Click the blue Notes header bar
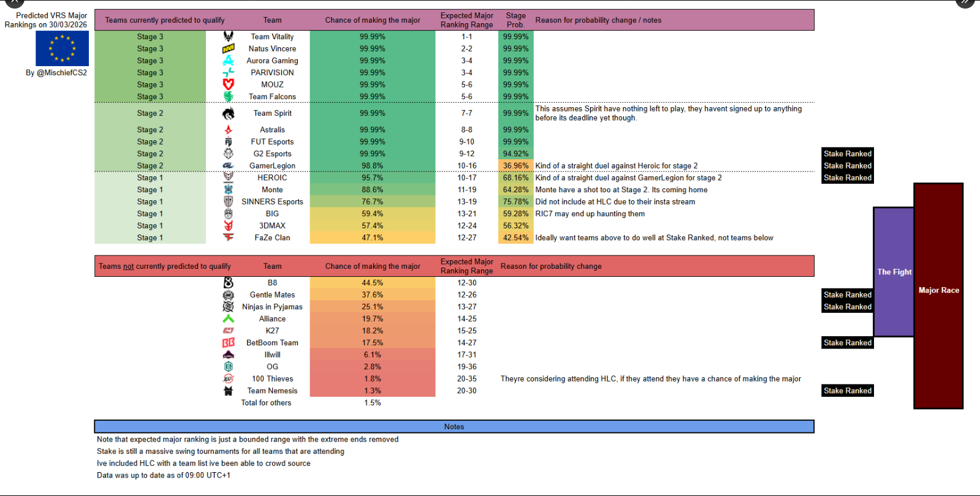 (454, 427)
